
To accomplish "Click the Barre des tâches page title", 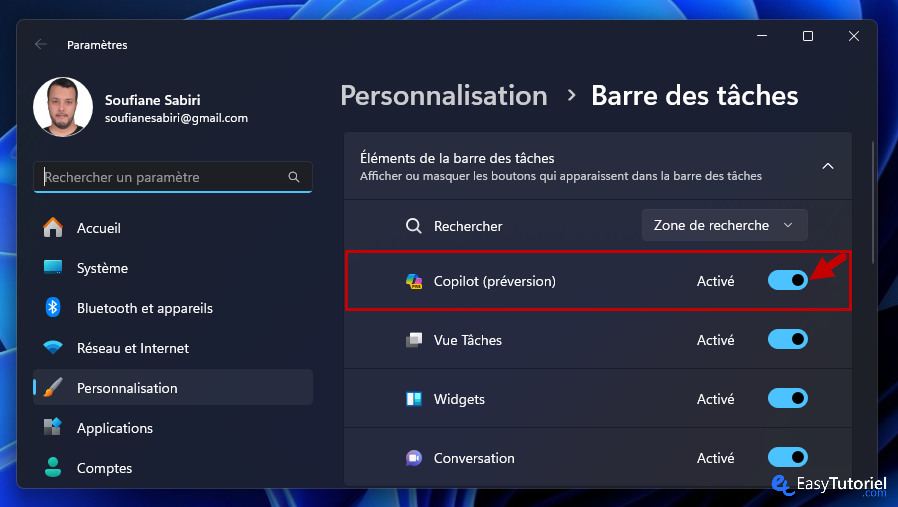I will 695,96.
